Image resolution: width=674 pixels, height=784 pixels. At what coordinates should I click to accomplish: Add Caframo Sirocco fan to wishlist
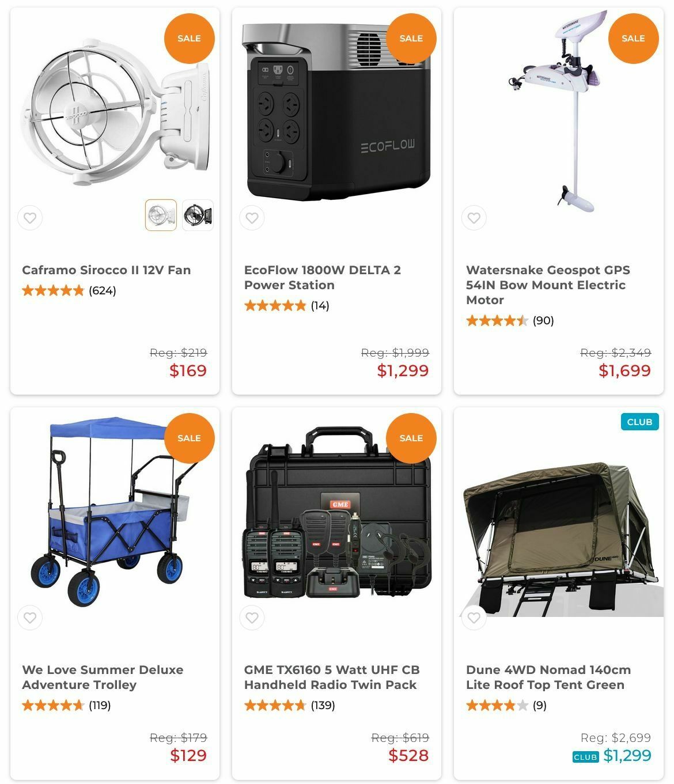pos(30,218)
